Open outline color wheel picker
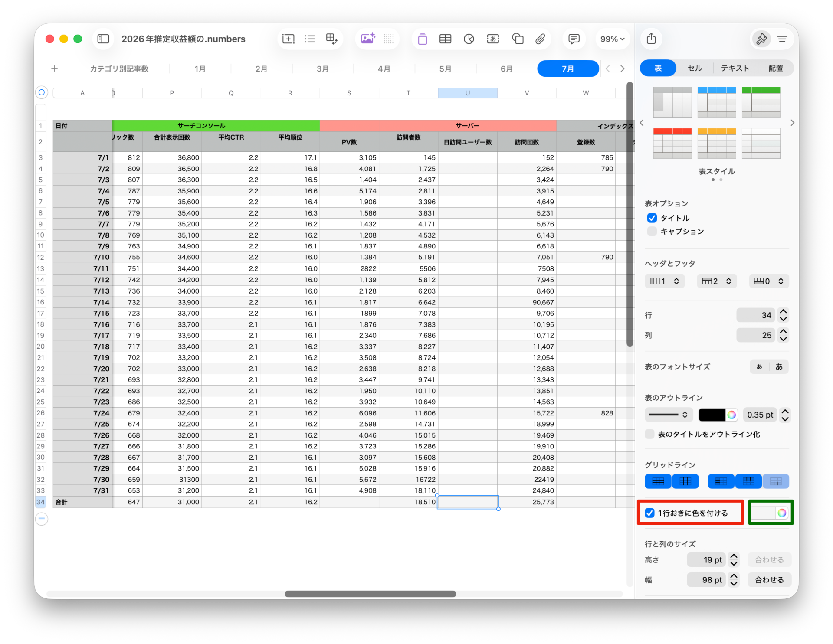833x644 pixels. pos(731,415)
